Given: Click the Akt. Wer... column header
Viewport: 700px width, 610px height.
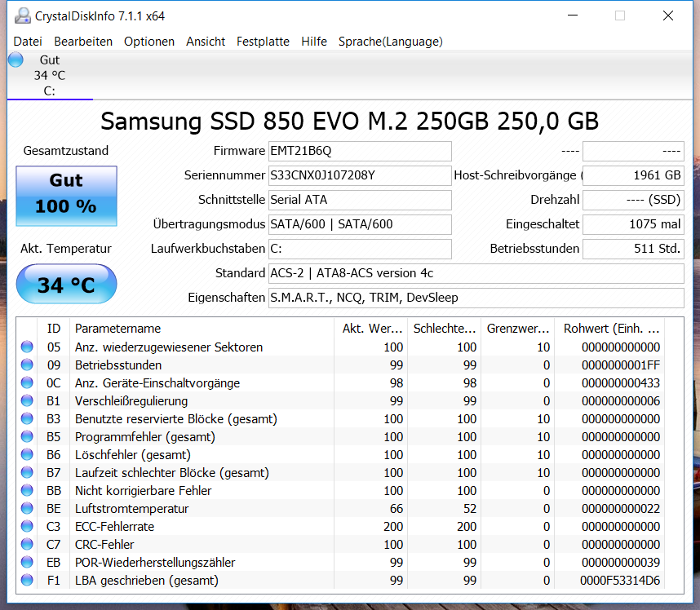Looking at the screenshot, I should click(x=370, y=329).
